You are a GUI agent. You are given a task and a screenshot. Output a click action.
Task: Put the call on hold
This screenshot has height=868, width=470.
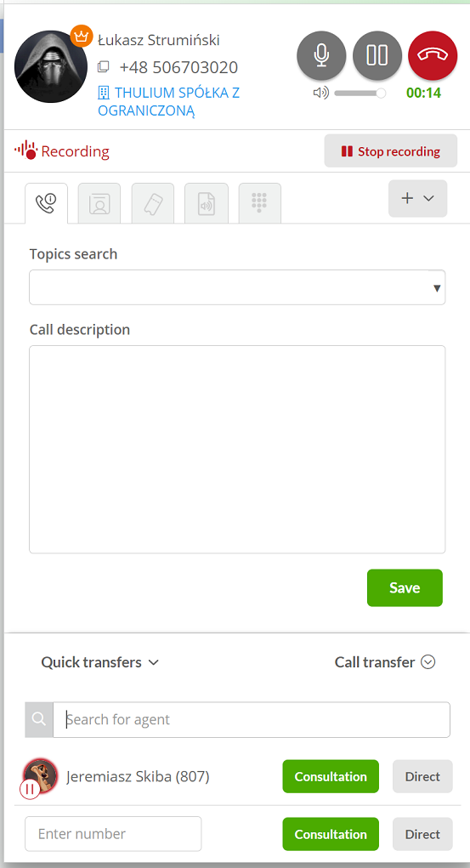pos(377,55)
